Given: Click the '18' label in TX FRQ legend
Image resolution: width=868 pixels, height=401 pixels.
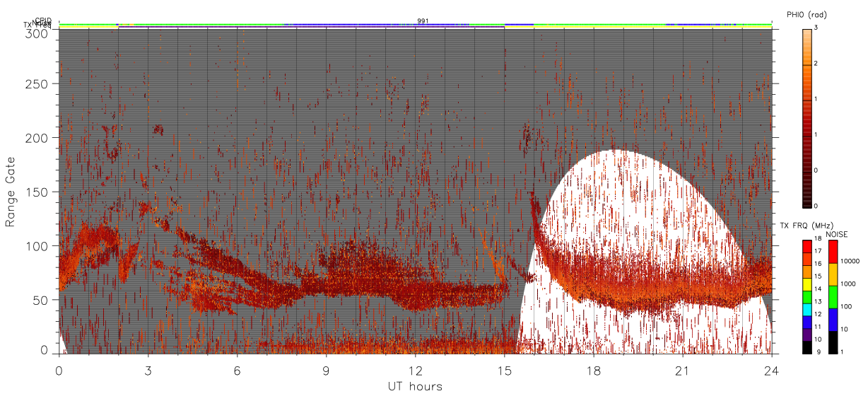Looking at the screenshot, I should 819,239.
